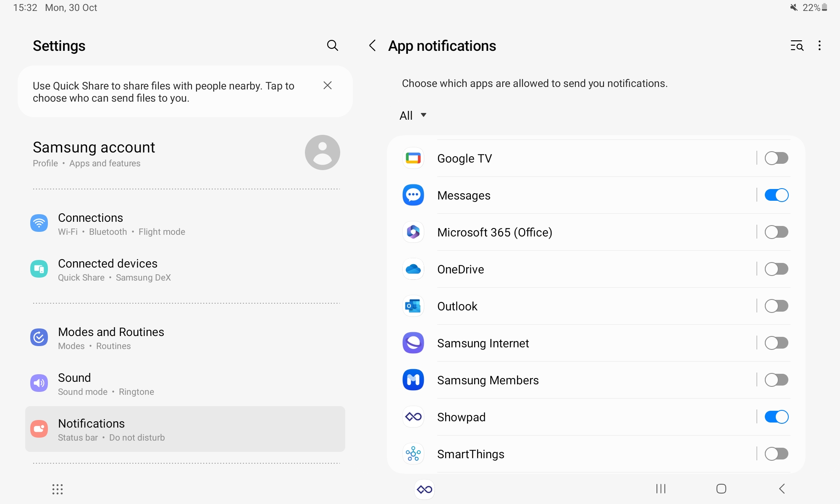
Task: Disable notifications for Messages
Action: pos(776,195)
